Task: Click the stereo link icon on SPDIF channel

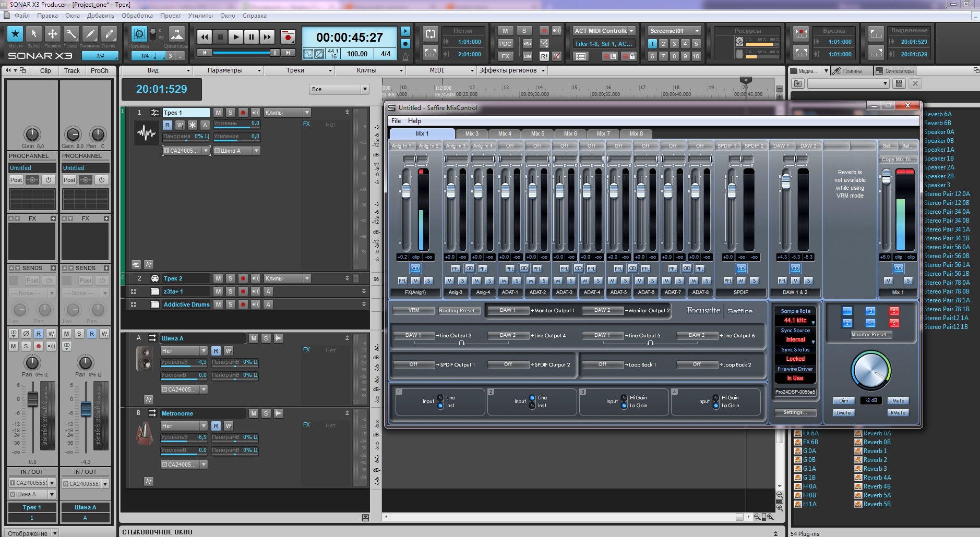Action: tap(741, 268)
